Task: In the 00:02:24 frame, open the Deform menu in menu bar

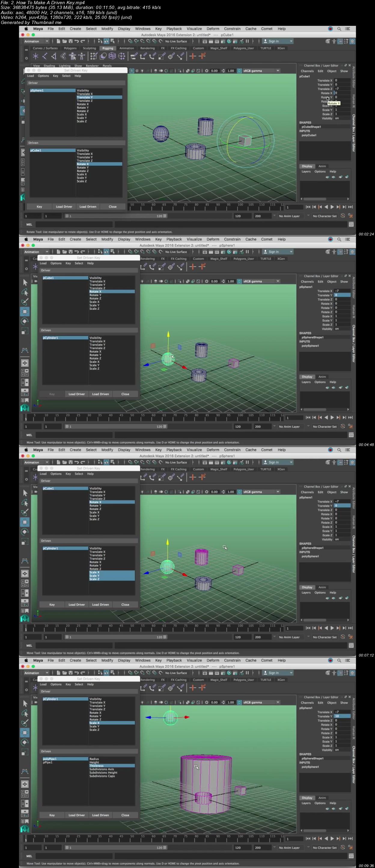Action: tap(213, 29)
